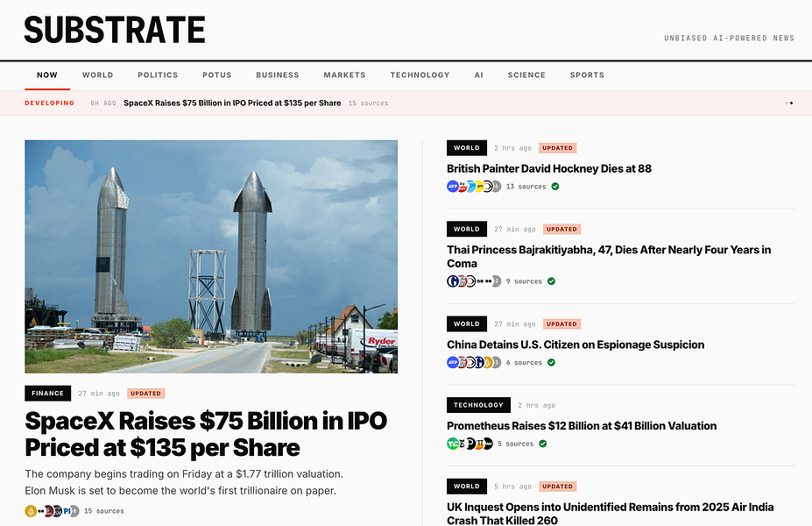
Task: Click the AFP source icon on Hockney story
Action: tap(453, 187)
